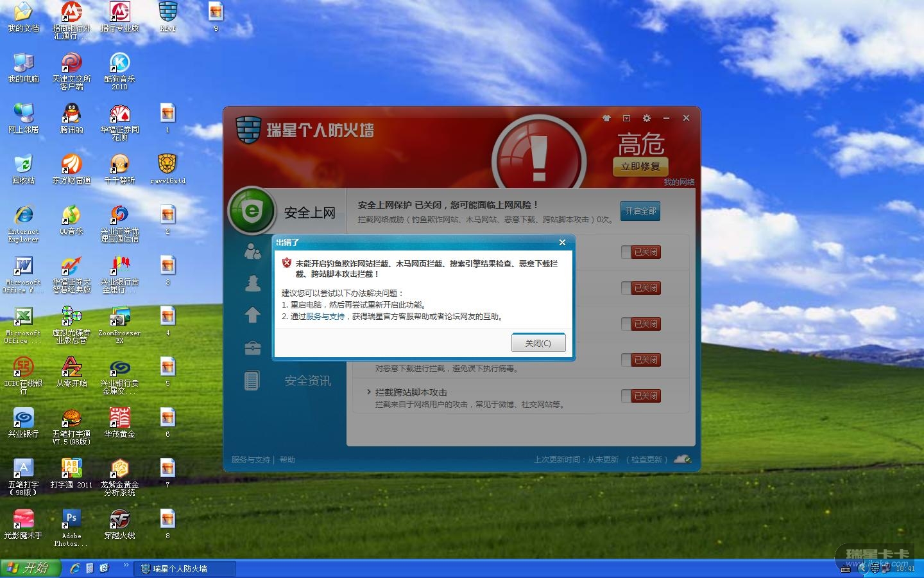
Task: Select the 网上邻居 desktop icon
Action: click(x=23, y=119)
